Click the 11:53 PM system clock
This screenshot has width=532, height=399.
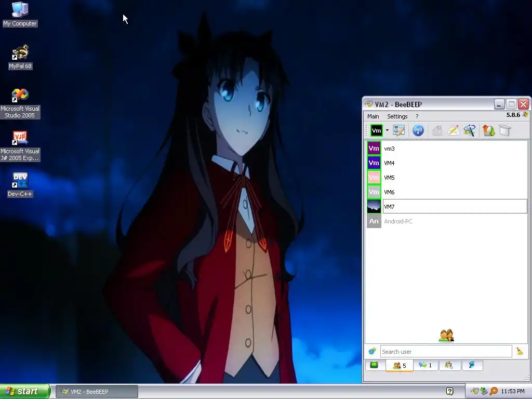coord(513,391)
